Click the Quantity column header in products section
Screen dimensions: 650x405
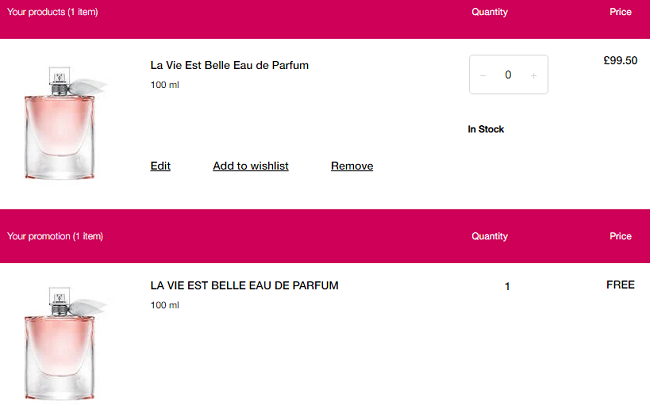coord(490,12)
